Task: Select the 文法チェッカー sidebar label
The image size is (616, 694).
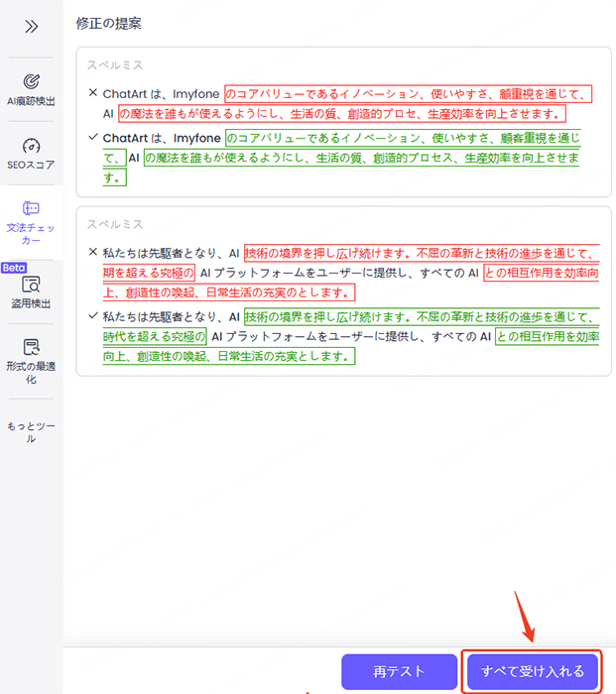Action: (31, 234)
